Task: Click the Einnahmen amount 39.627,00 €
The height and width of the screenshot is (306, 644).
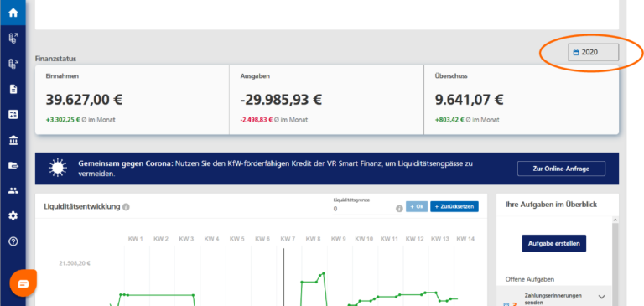Action: pos(84,100)
